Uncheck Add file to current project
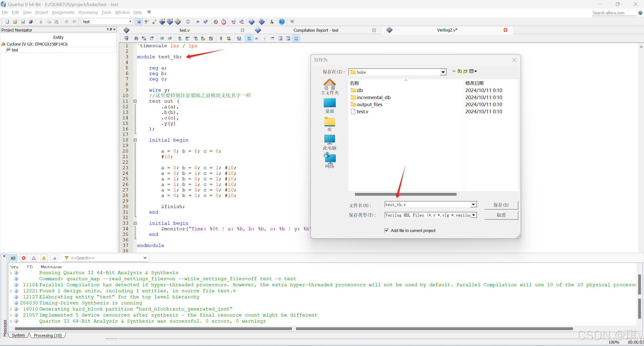Image resolution: width=644 pixels, height=346 pixels. (x=387, y=230)
